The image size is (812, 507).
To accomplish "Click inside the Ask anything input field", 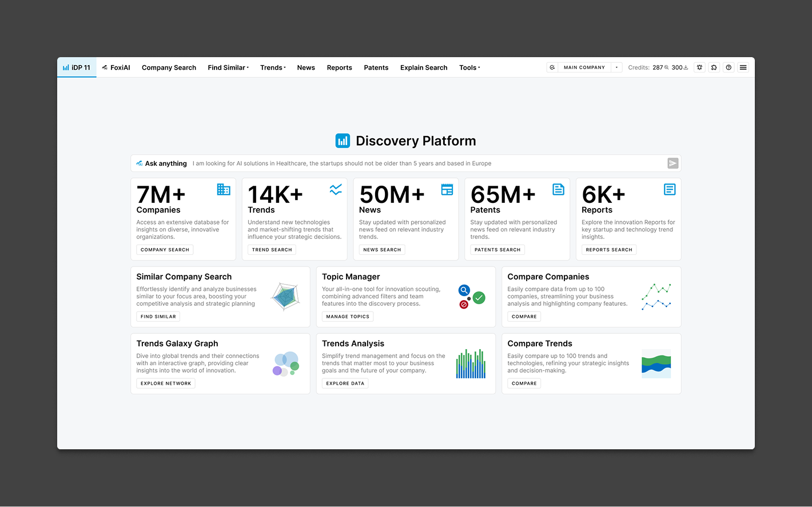I will pos(400,163).
